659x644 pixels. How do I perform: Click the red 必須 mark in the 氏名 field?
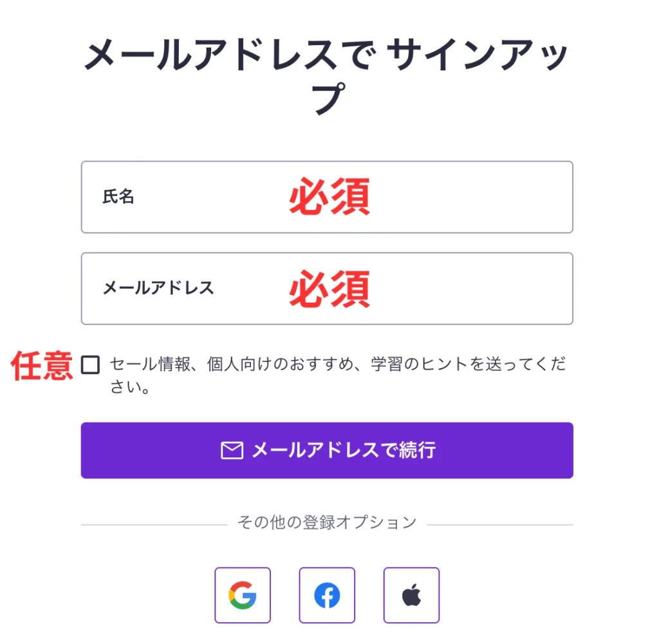click(x=329, y=197)
